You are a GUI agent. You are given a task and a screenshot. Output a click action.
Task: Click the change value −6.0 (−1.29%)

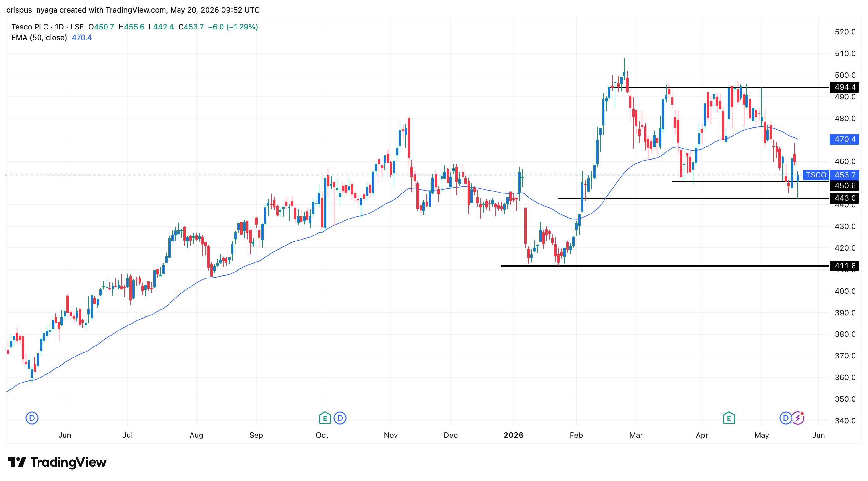click(233, 27)
